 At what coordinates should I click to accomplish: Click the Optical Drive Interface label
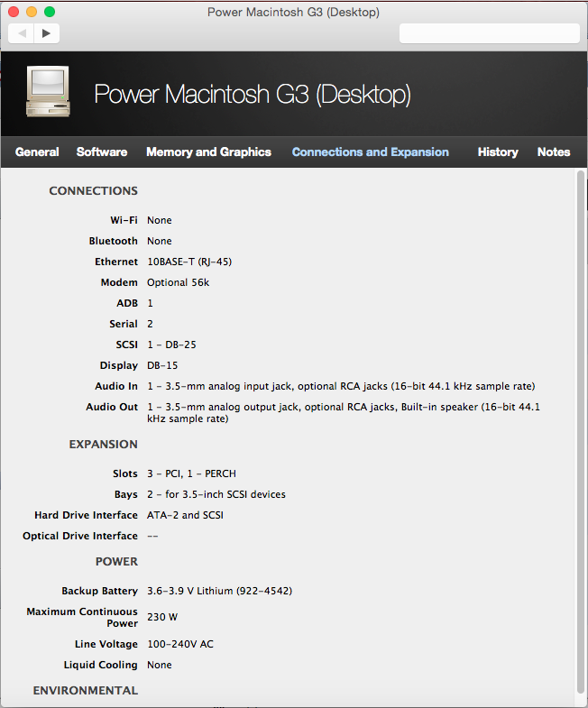click(x=80, y=536)
